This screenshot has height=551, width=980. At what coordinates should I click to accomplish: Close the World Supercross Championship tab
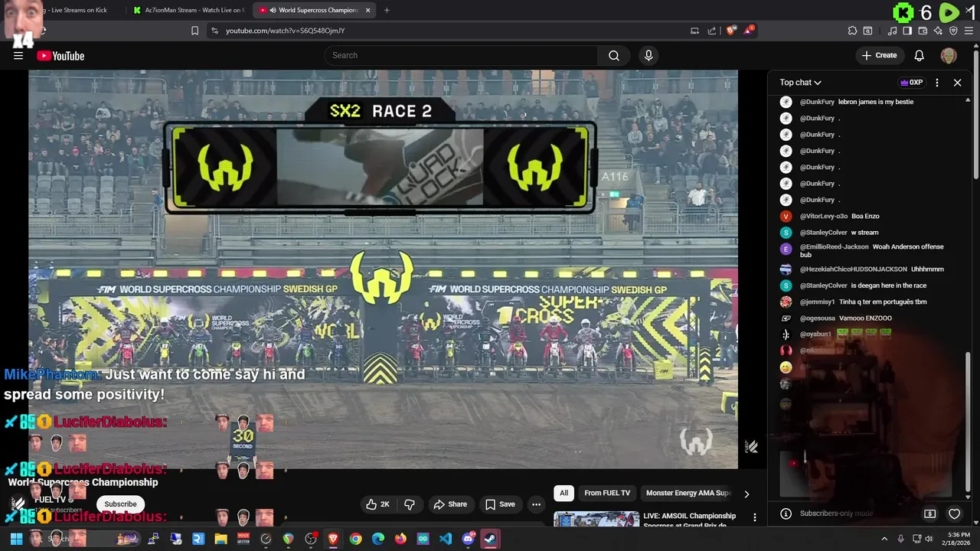click(368, 10)
